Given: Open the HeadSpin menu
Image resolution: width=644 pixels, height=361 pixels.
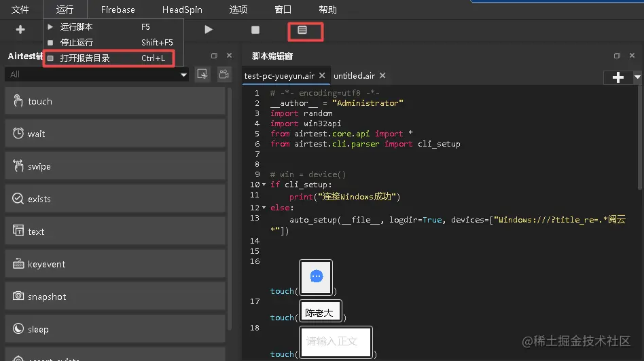Looking at the screenshot, I should click(x=182, y=9).
